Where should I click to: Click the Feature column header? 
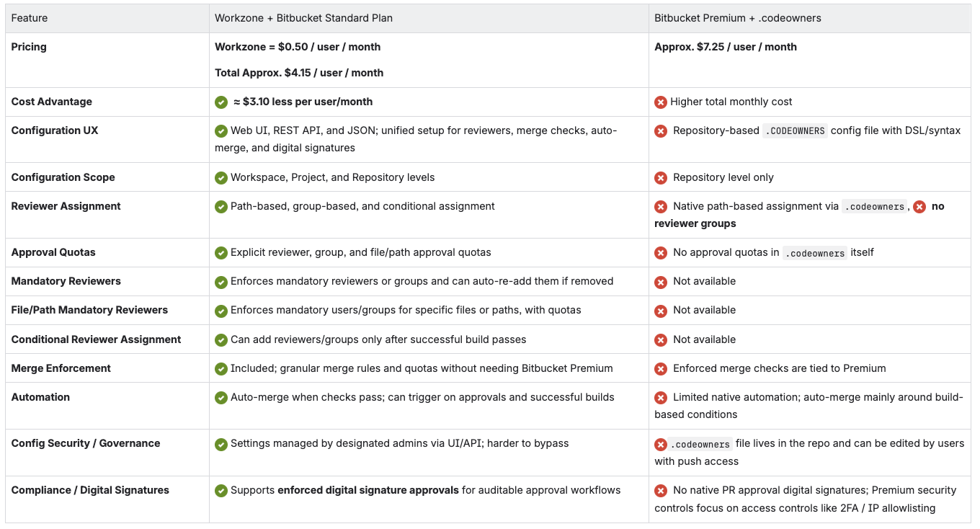click(x=30, y=18)
